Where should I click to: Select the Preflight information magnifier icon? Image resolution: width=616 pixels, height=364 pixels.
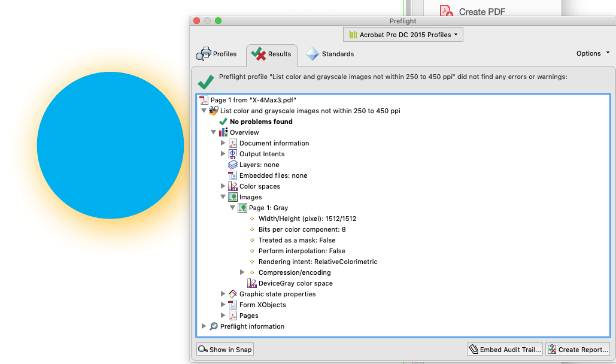214,326
